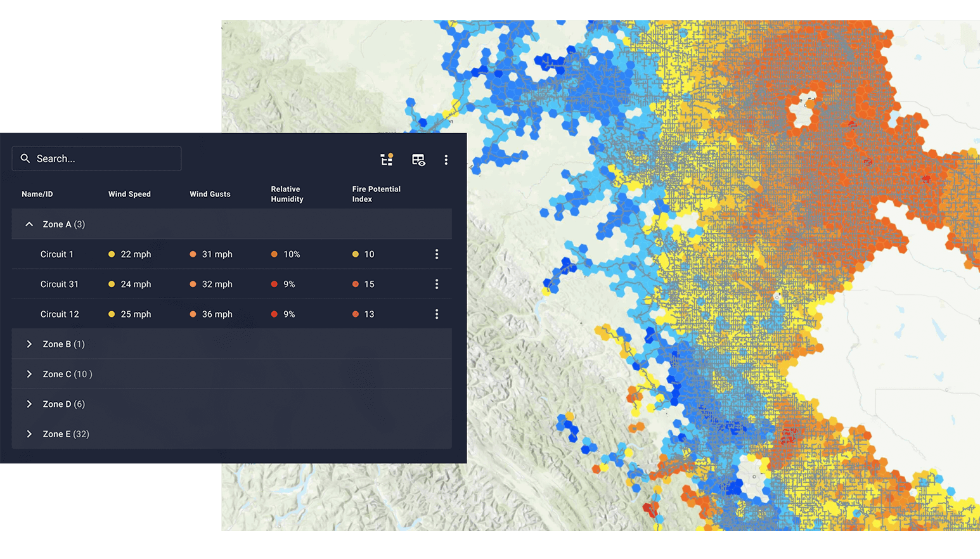Open the Circuit 31 row options menu
980x559 pixels.
tap(437, 284)
